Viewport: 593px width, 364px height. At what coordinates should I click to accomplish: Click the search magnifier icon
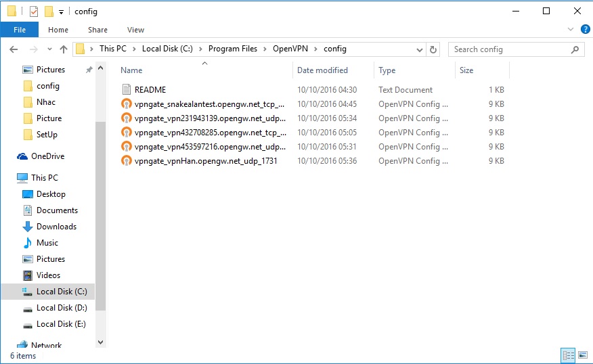pos(575,49)
